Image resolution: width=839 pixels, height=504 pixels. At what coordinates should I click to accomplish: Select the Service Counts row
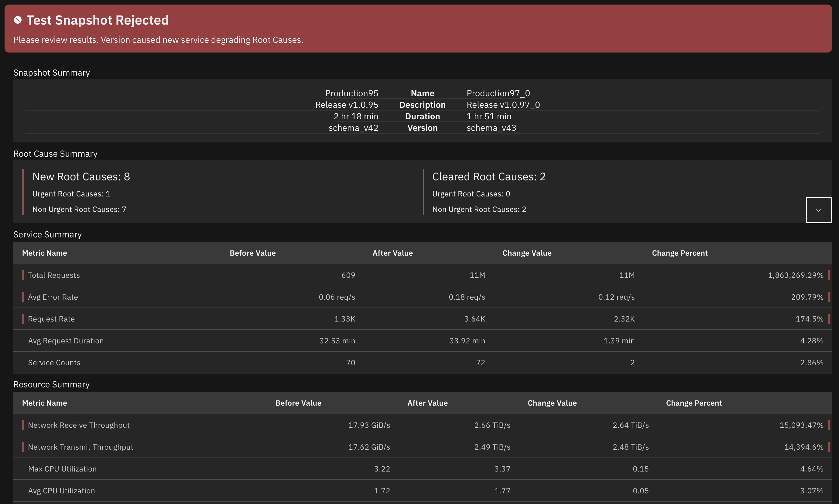click(x=54, y=363)
